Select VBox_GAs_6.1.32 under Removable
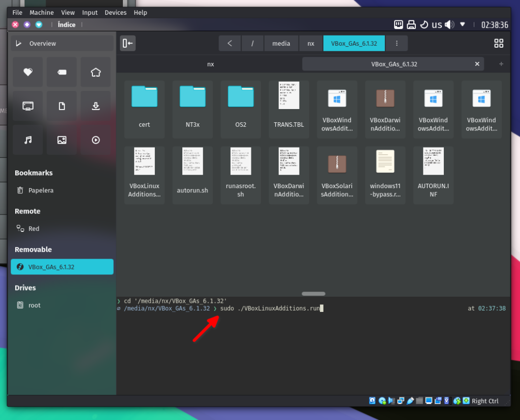The image size is (520, 420). tap(62, 267)
